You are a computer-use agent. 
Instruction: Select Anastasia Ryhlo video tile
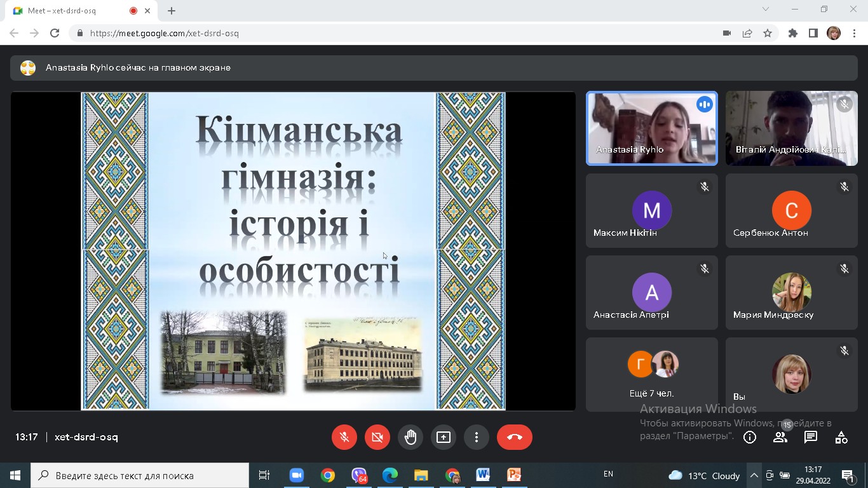pos(651,128)
